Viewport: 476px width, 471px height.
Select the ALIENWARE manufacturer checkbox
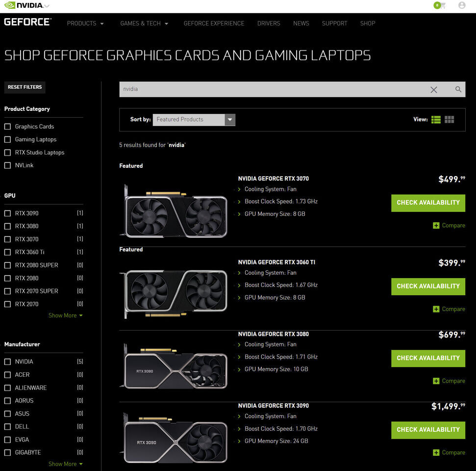pos(7,388)
